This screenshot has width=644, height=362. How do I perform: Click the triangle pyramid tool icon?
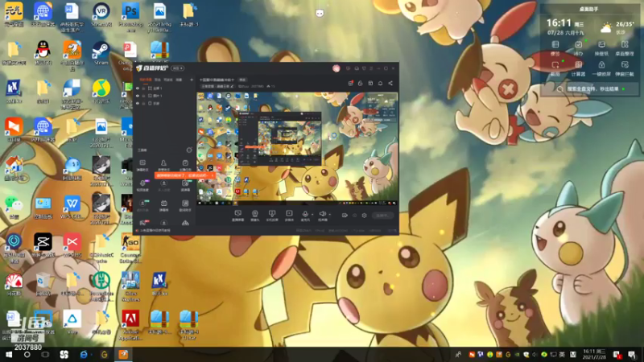(x=185, y=223)
